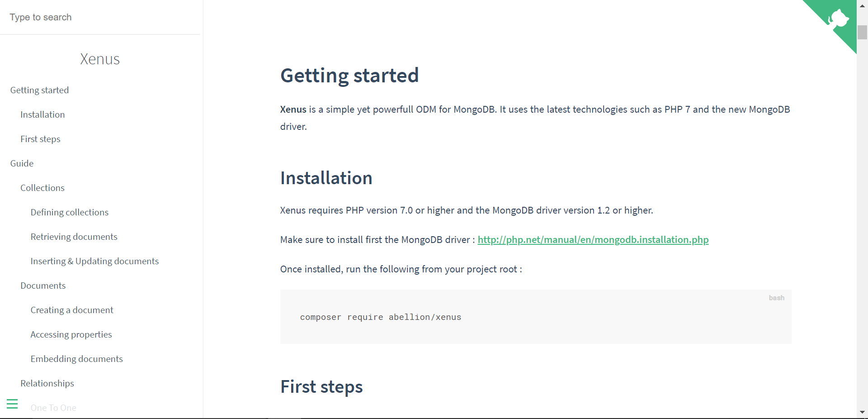
Task: Jump to Inserting & Updating documents
Action: pos(94,261)
